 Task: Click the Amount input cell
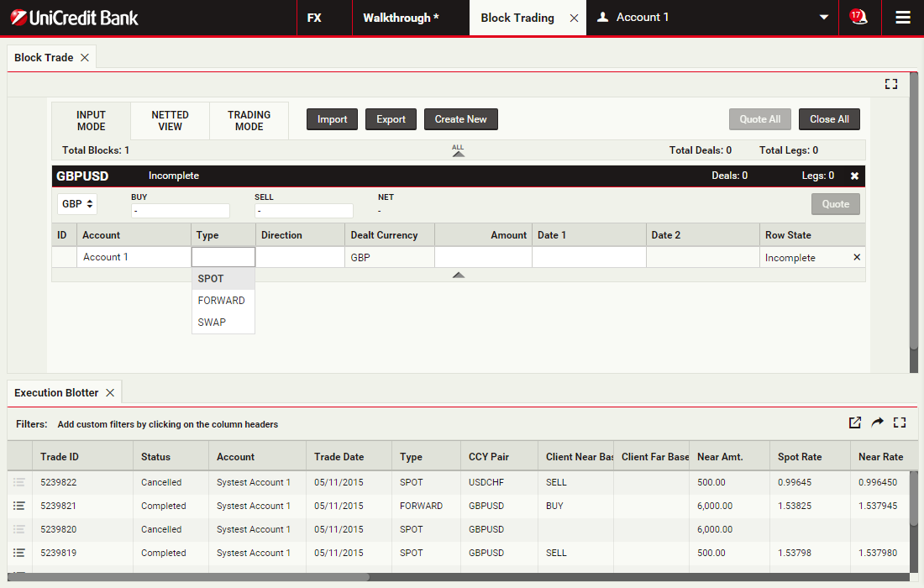tap(483, 257)
